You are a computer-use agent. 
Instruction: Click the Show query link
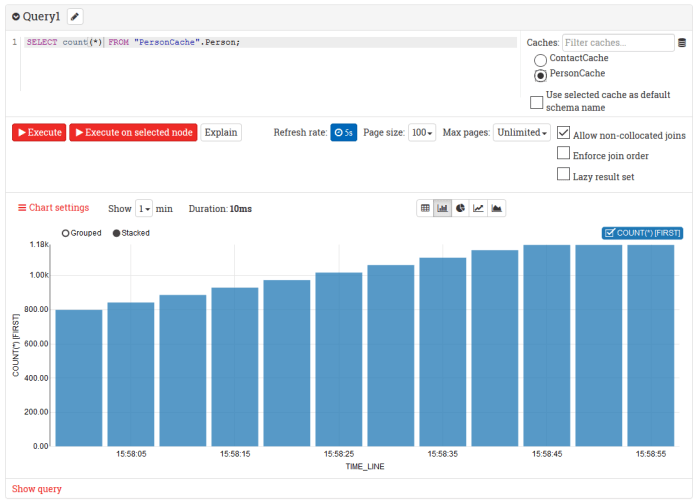click(37, 489)
